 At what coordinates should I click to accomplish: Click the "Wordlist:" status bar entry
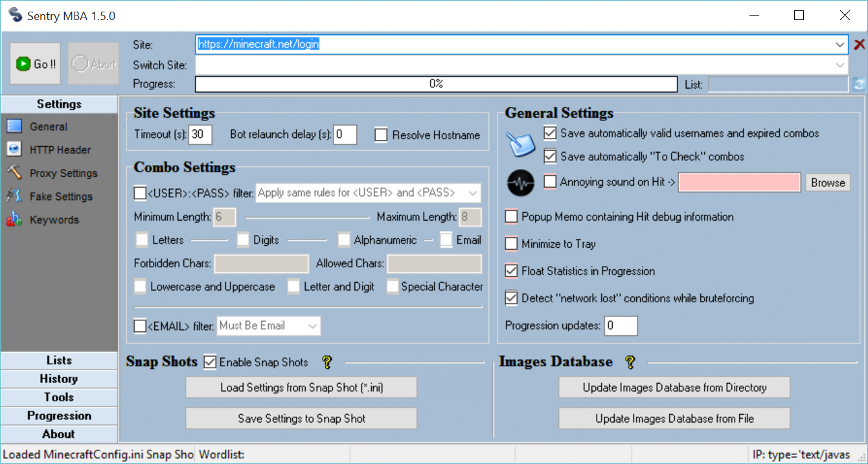pos(222,454)
